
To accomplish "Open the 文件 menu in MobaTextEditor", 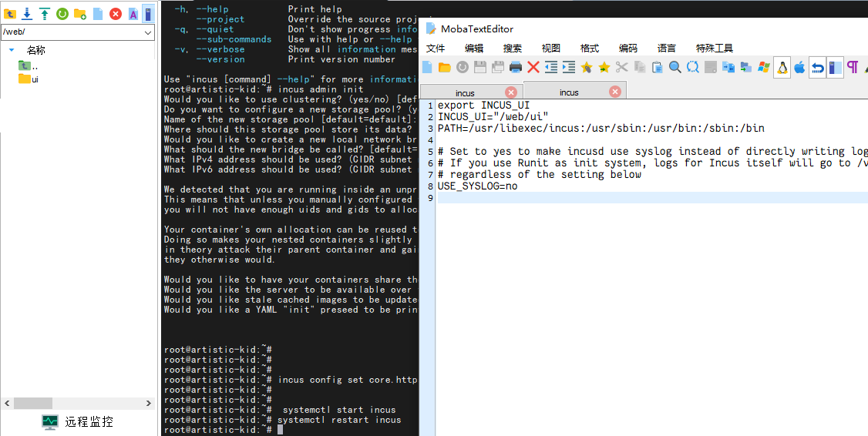I will pos(436,48).
